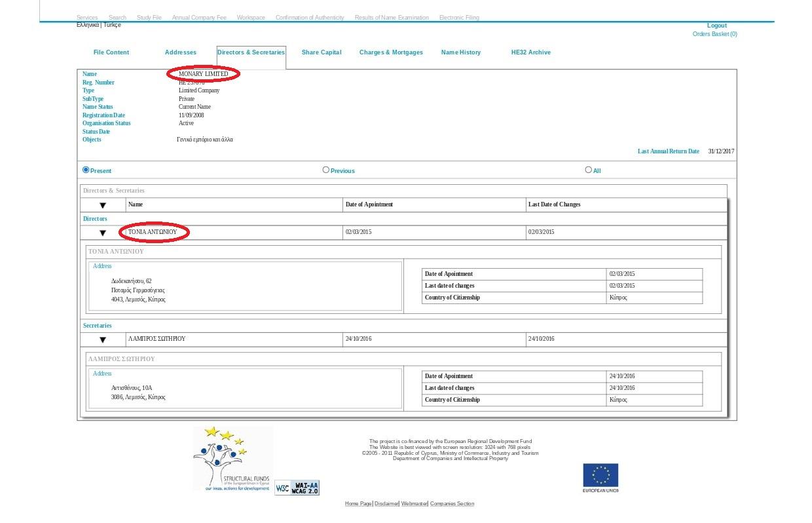Click the Secretaries section label
Viewport: 812px width, 523px height.
(x=97, y=326)
